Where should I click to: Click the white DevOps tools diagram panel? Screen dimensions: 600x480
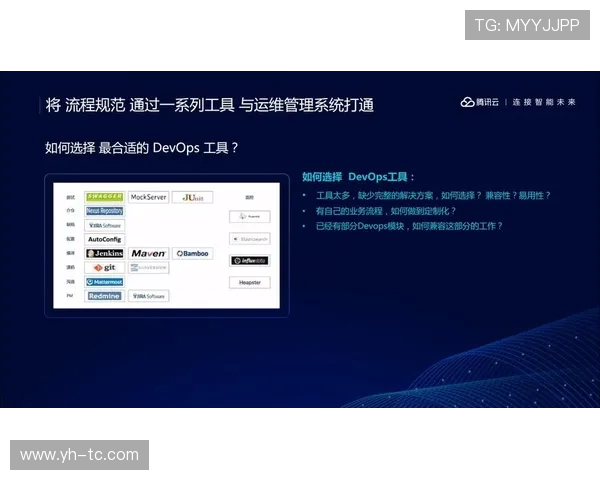(x=166, y=245)
